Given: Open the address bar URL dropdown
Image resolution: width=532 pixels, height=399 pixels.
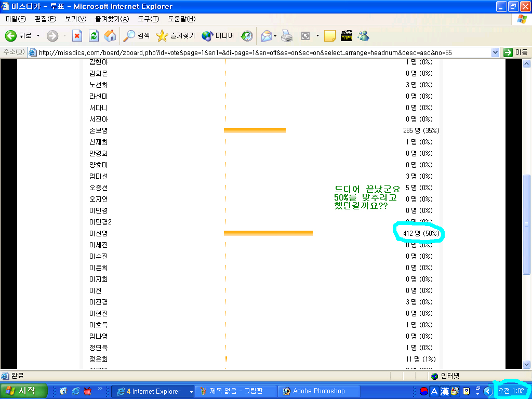Looking at the screenshot, I should coord(495,52).
